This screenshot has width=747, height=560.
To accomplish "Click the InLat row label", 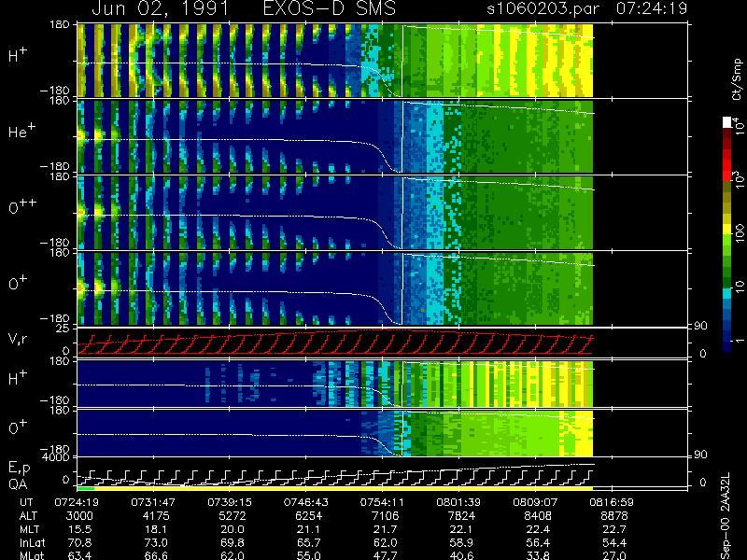I will 32,542.
